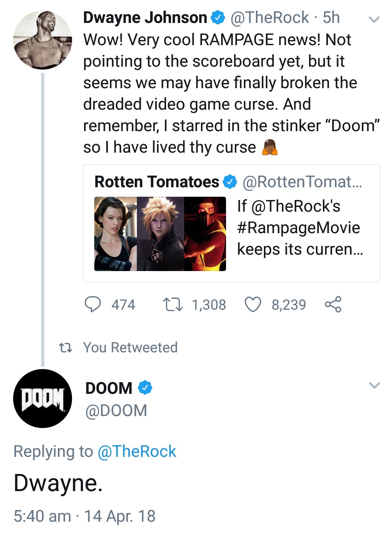Screen dimensions: 392x537
Task: View the quoted tweet's movie image
Action: pos(160,234)
